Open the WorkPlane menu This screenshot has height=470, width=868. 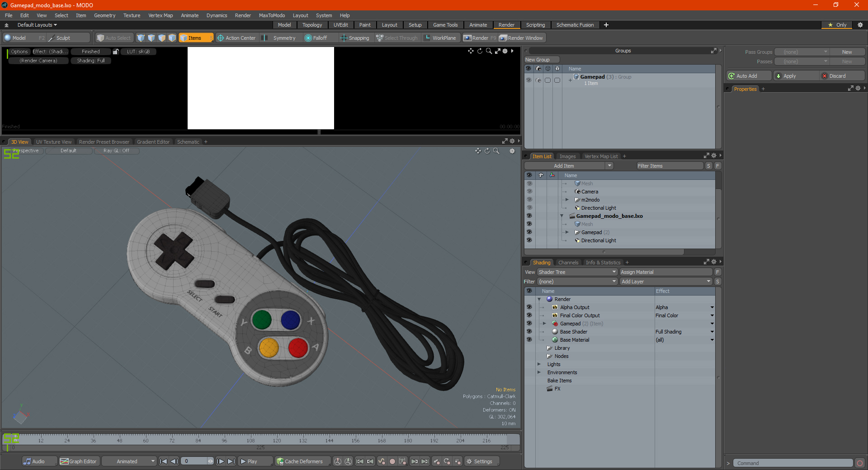pos(440,38)
